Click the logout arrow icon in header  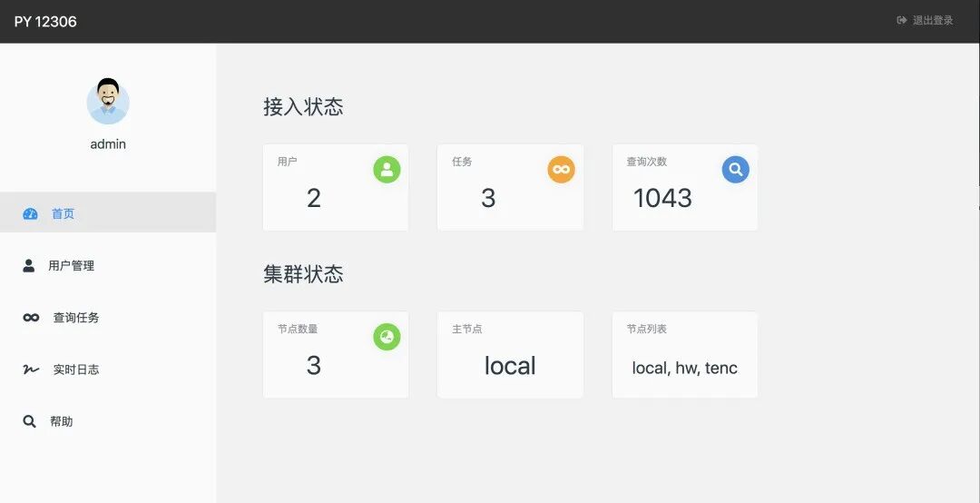[x=901, y=21]
